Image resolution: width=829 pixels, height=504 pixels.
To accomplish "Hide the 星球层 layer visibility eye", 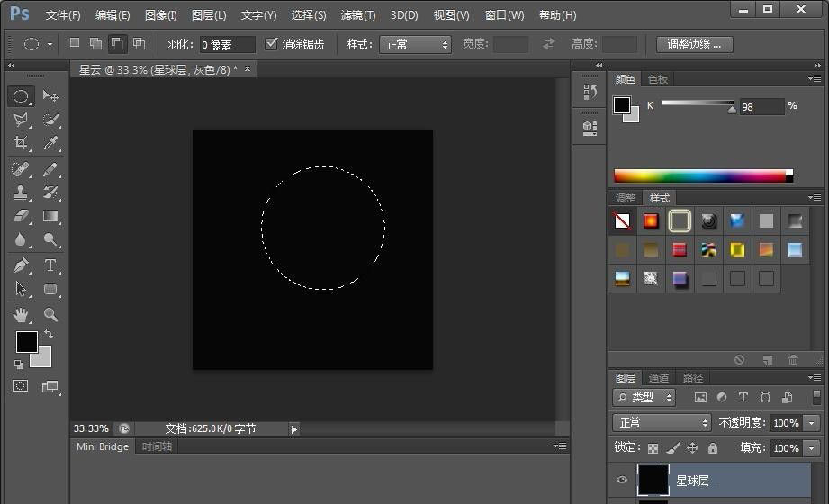I will [x=622, y=480].
